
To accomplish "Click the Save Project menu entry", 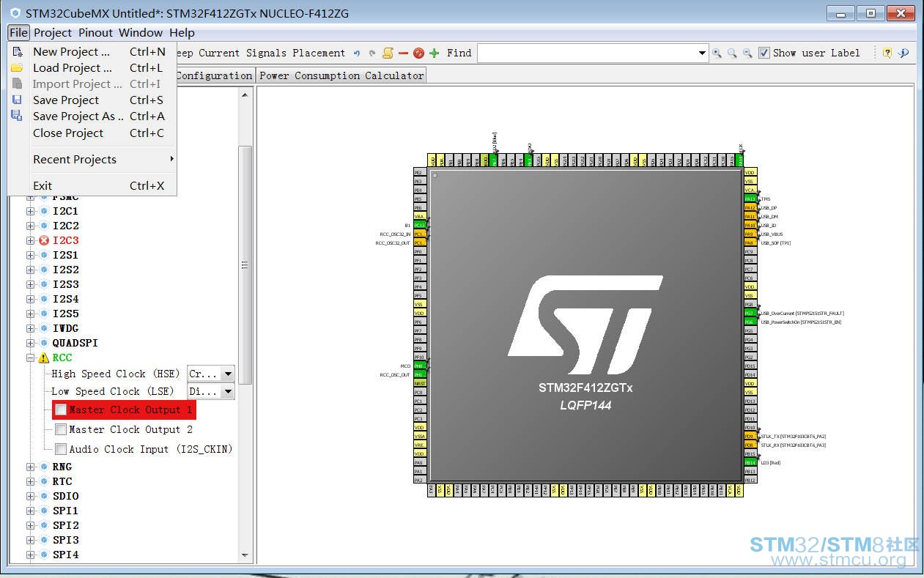I will 92,100.
